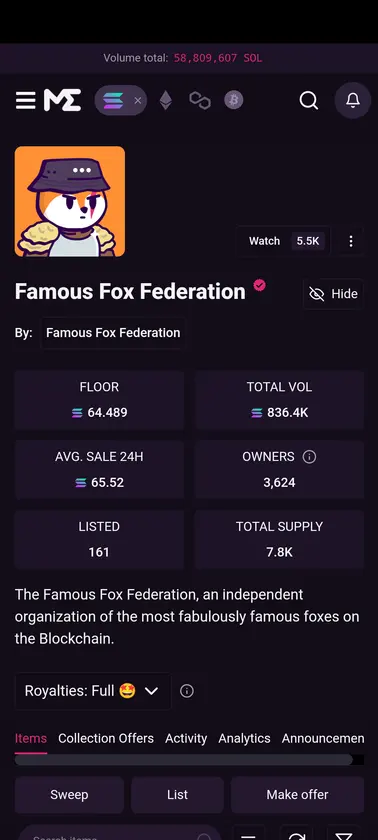Expand the Royalties: Full dropdown
378x840 pixels.
click(x=93, y=691)
